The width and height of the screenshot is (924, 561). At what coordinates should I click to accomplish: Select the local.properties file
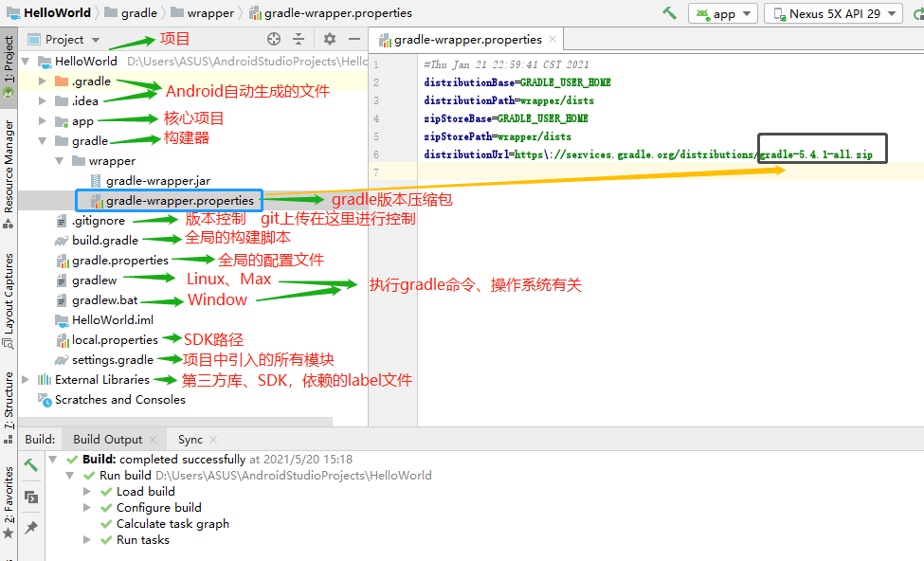point(107,340)
